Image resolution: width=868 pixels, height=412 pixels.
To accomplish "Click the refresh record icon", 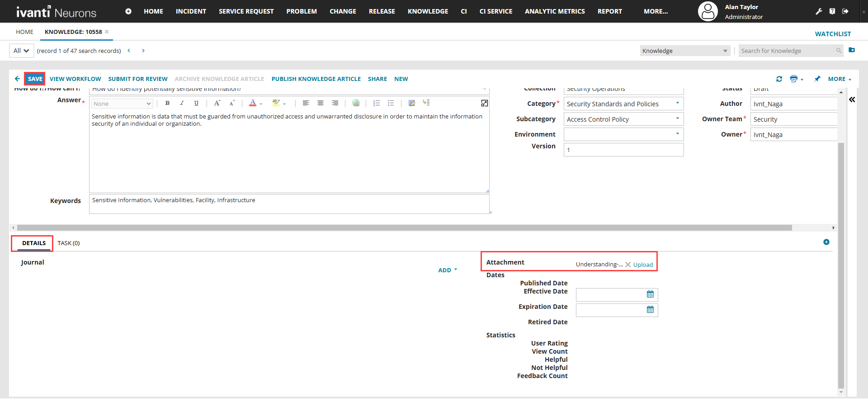I will tap(779, 79).
